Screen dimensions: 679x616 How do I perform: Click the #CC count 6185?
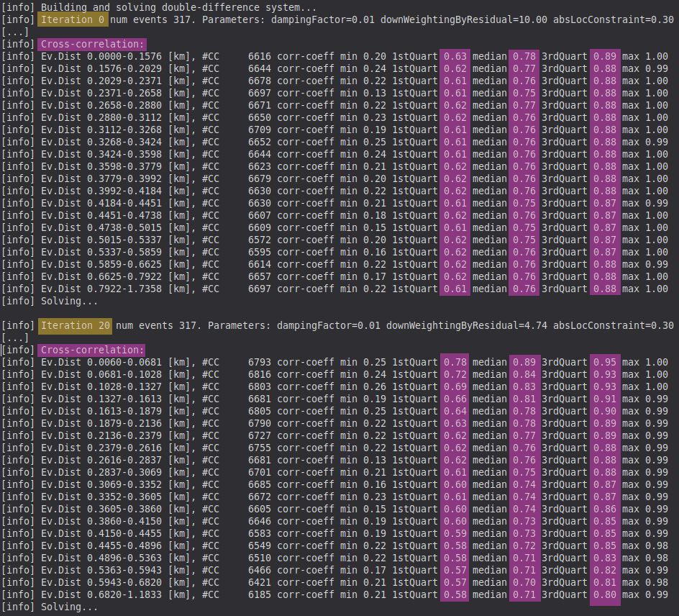[x=260, y=594]
